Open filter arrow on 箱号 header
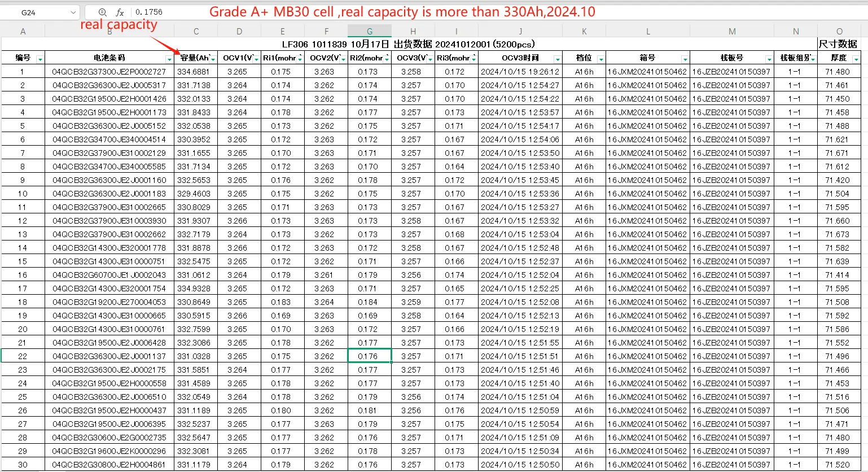868x472 pixels. [685, 59]
